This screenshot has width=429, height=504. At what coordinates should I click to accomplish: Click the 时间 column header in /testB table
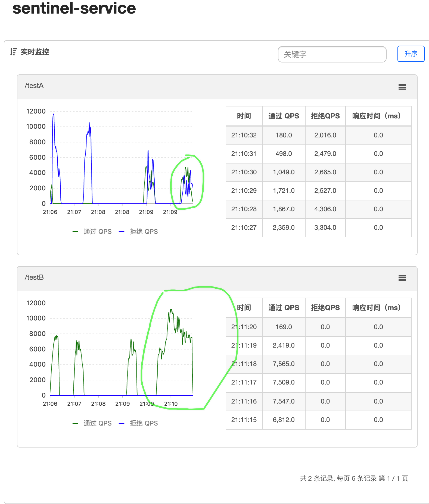(244, 308)
